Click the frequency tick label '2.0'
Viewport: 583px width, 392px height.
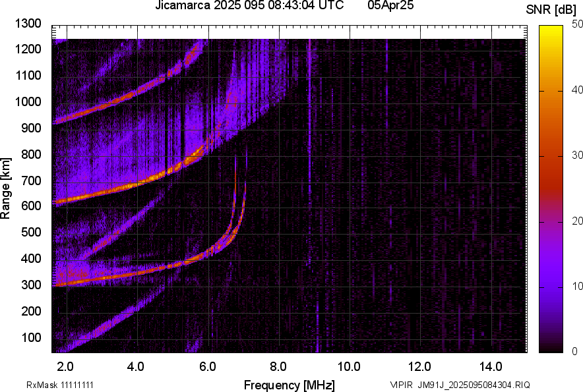(65, 367)
